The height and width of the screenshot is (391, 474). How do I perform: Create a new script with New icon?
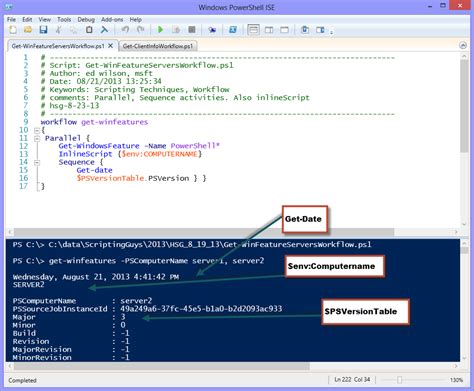click(x=13, y=30)
